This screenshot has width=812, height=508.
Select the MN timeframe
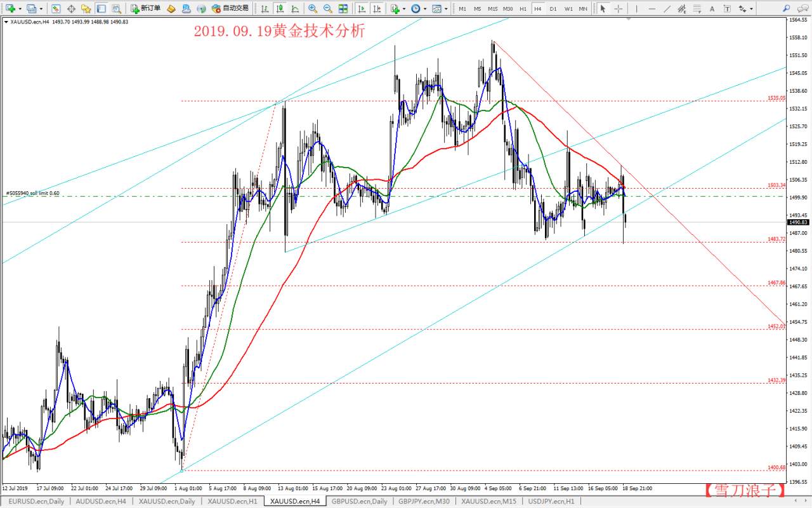[583, 9]
